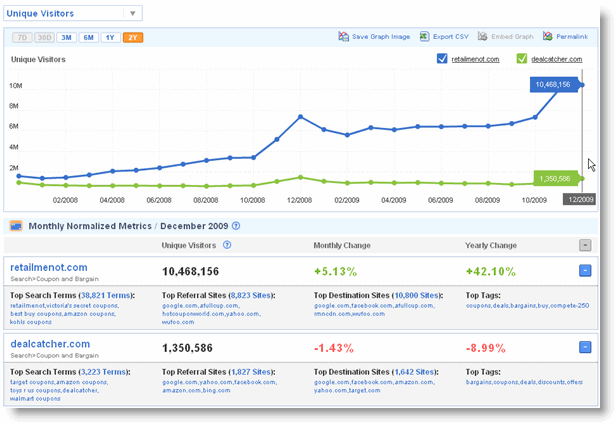
Task: Open the 1,642 Sites destination link
Action: point(414,372)
